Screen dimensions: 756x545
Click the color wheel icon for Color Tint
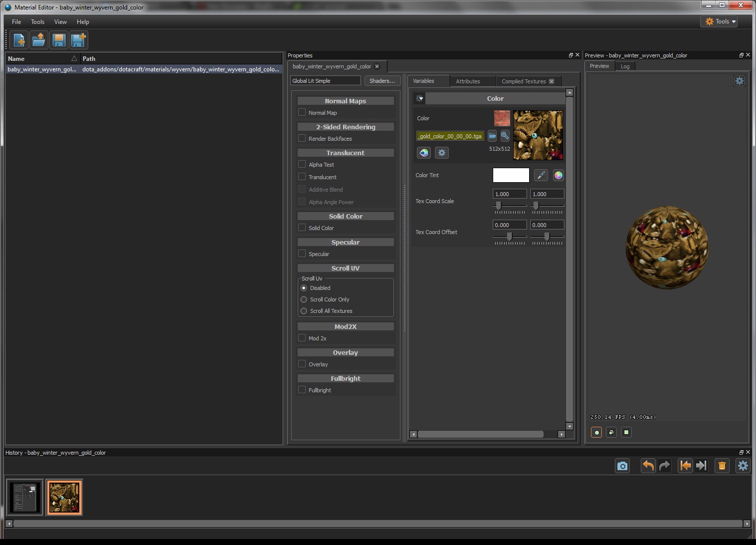click(x=558, y=175)
